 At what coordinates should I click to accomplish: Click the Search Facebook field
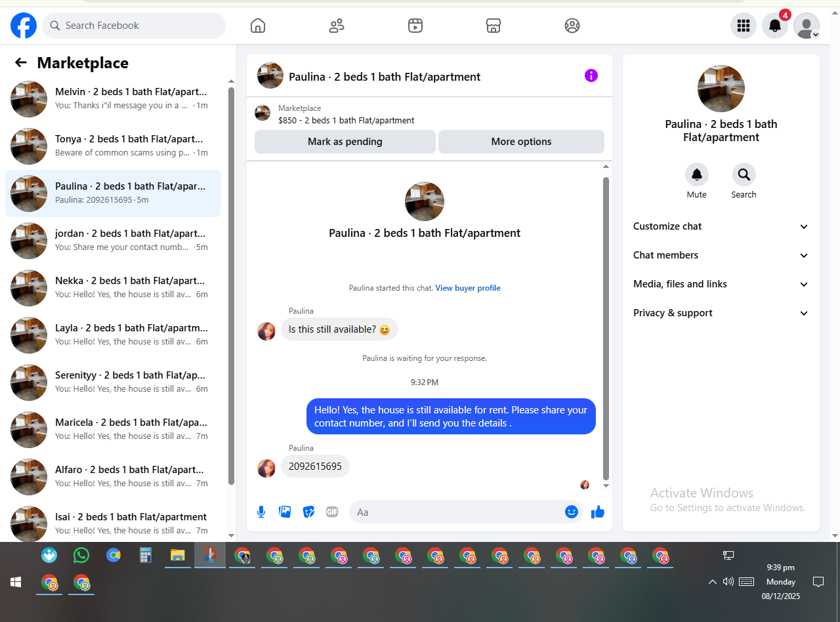(134, 26)
